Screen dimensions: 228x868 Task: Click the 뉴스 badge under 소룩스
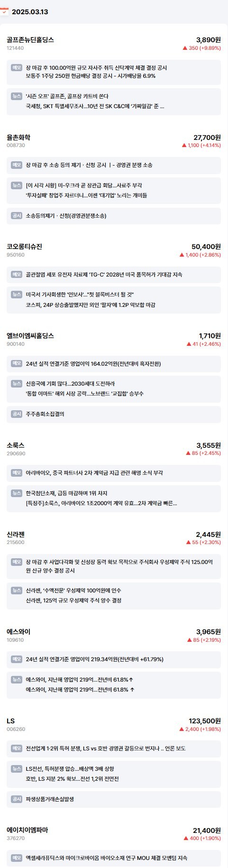coord(17,493)
